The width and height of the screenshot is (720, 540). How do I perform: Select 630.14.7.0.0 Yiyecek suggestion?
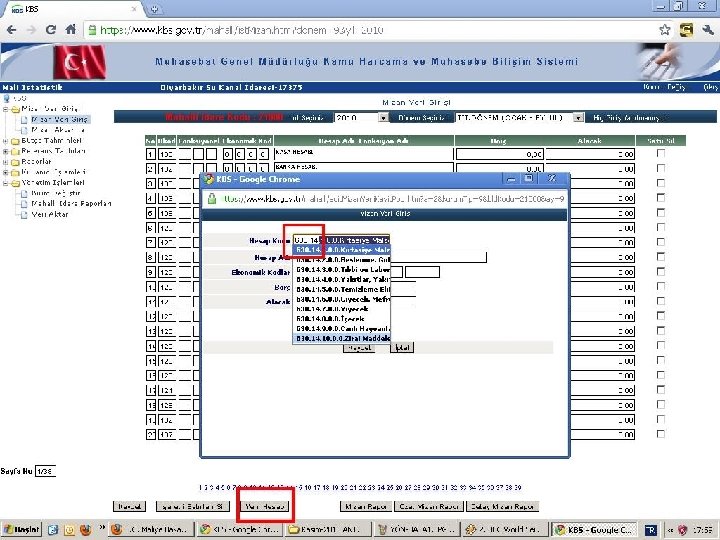click(x=341, y=309)
